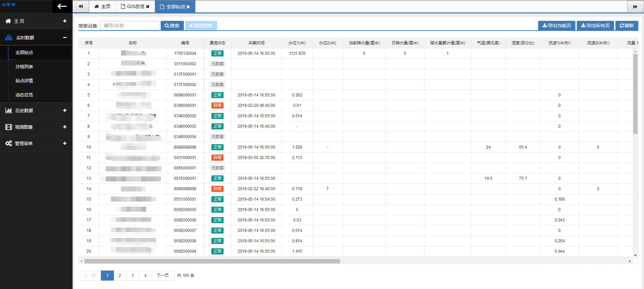Click timestamp 2019-03-29 09:40:00
The height and width of the screenshot is (289, 644).
point(256,106)
